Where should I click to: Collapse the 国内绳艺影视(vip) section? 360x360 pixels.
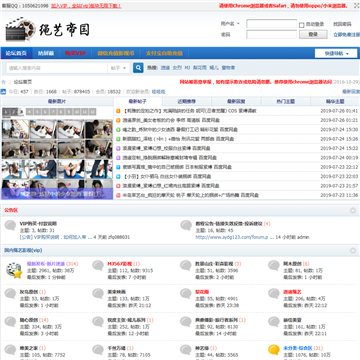tap(353, 250)
